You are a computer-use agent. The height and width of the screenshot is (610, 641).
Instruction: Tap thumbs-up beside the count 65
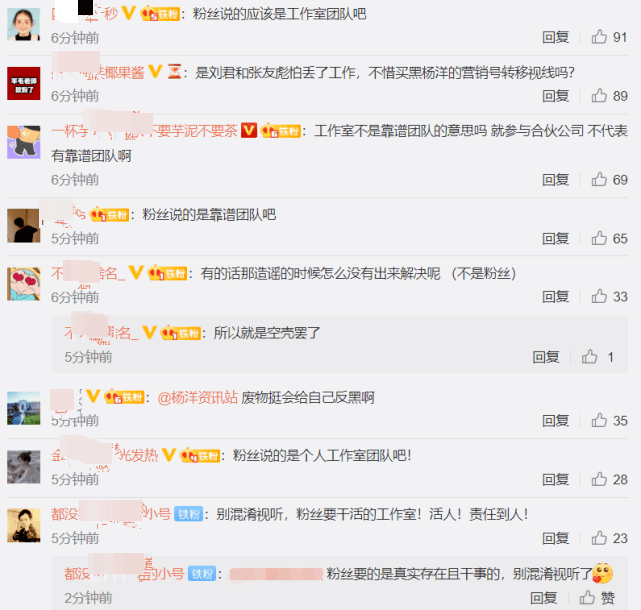(599, 238)
